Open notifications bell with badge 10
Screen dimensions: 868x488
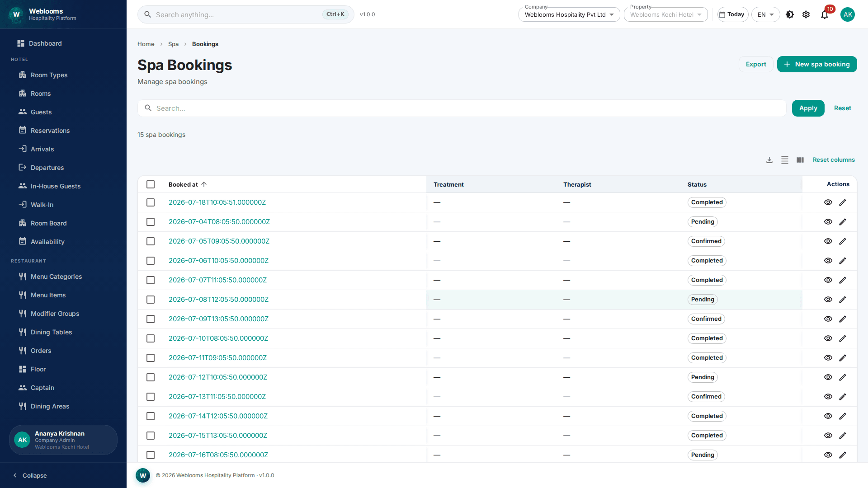point(825,14)
